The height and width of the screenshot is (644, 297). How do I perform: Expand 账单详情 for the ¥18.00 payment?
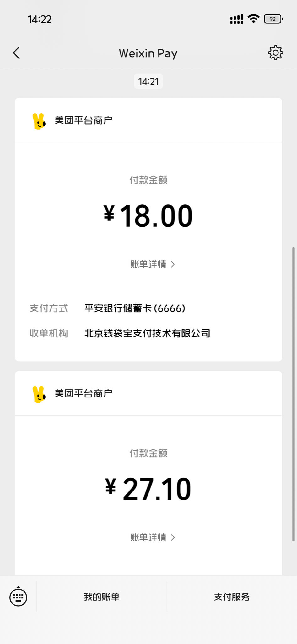(x=153, y=264)
